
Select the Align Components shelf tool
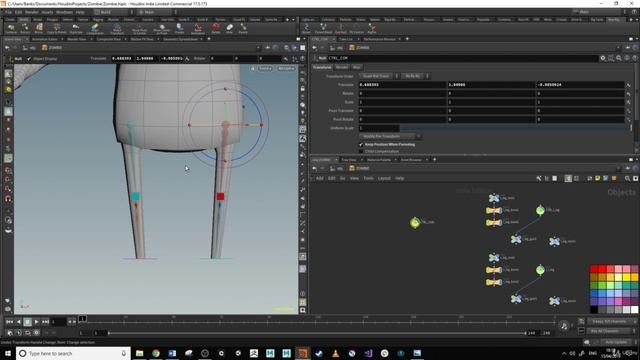[x=95, y=29]
